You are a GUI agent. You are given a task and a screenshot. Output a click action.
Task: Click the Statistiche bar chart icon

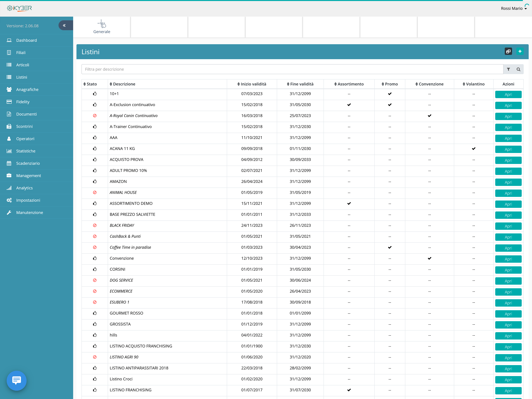[x=9, y=151]
